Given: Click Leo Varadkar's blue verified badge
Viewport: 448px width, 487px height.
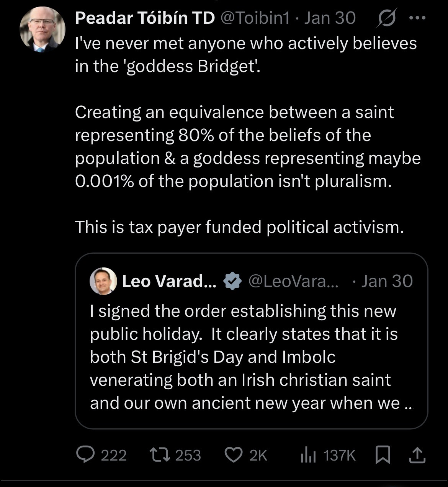Looking at the screenshot, I should [x=232, y=282].
